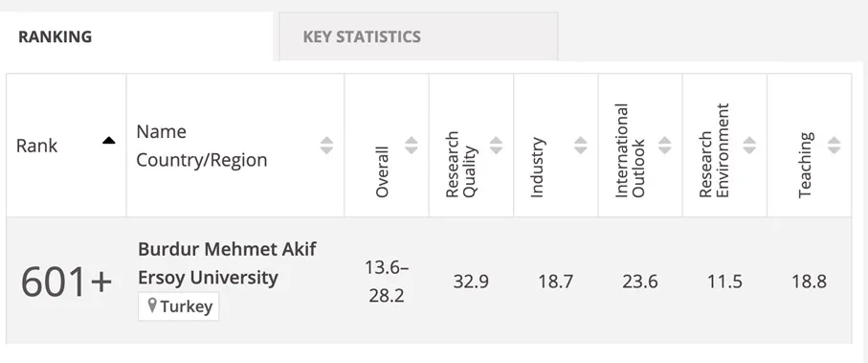Image resolution: width=868 pixels, height=363 pixels.
Task: Click the Teaching header label
Action: point(806,165)
